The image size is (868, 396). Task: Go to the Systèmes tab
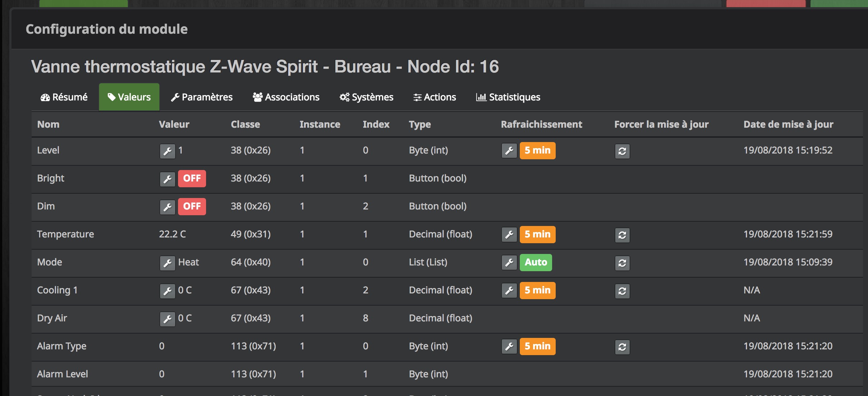(367, 97)
